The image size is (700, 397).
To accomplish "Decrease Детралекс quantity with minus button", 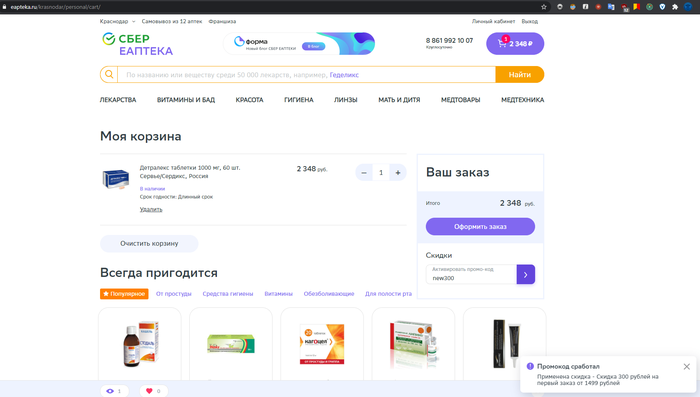I will point(364,173).
